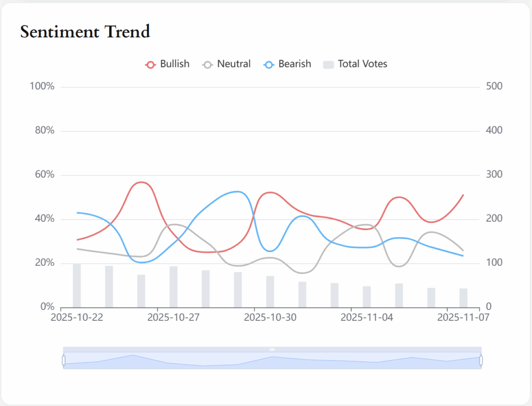Select the vote bar above 2025-11-04
Screen dimensions: 532x406
click(x=367, y=296)
